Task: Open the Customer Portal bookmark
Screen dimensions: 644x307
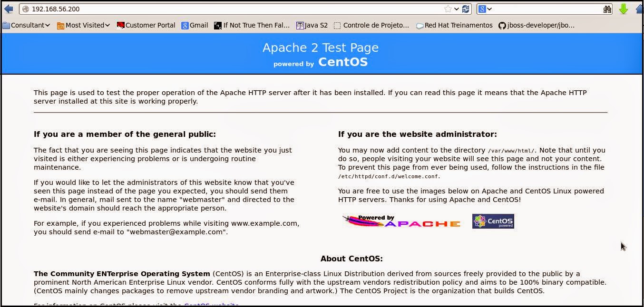Action: 146,25
